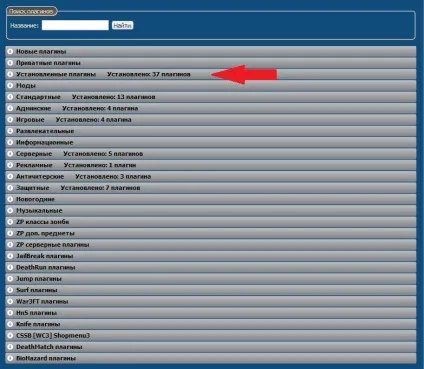Click the plus icon beside Рекламные
Viewport: 424px width, 369px height.
10,165
